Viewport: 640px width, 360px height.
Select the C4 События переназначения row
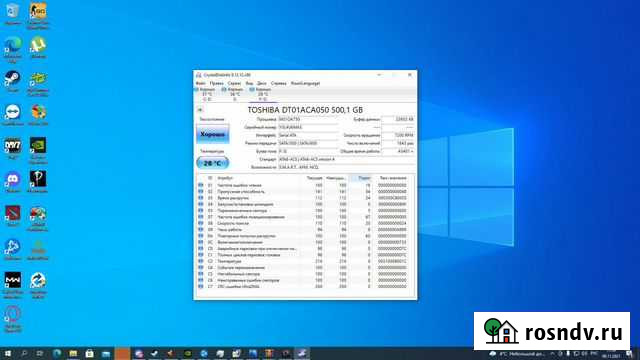[x=302, y=268]
